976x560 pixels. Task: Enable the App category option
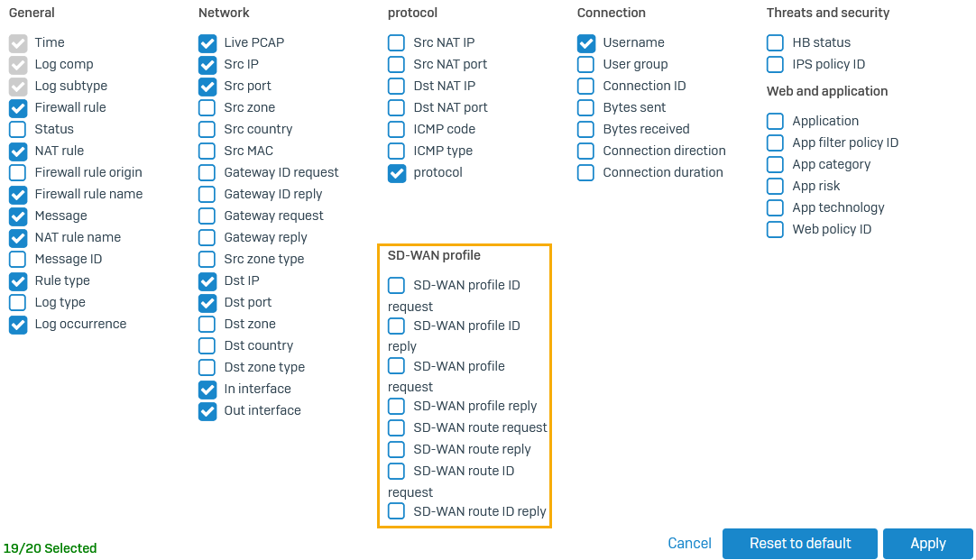(x=775, y=164)
